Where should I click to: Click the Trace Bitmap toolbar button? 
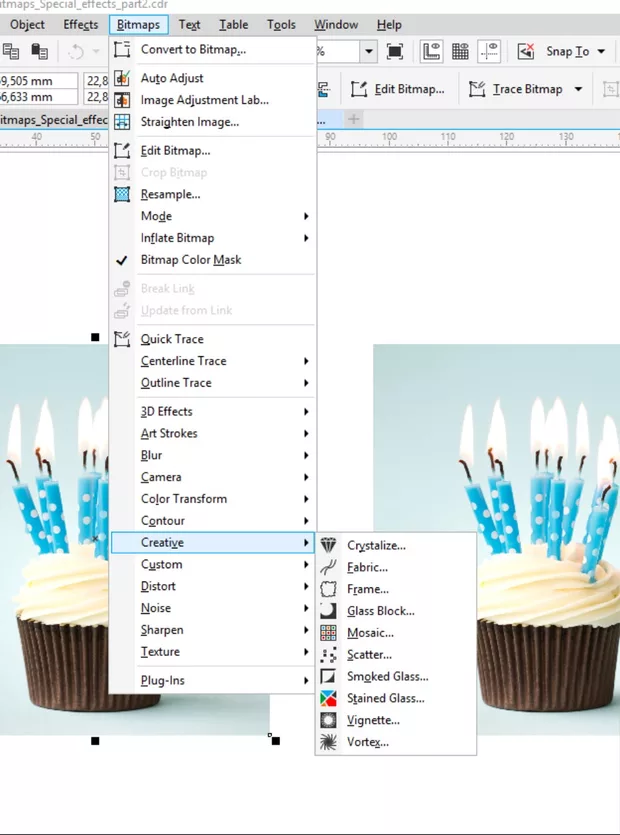516,89
